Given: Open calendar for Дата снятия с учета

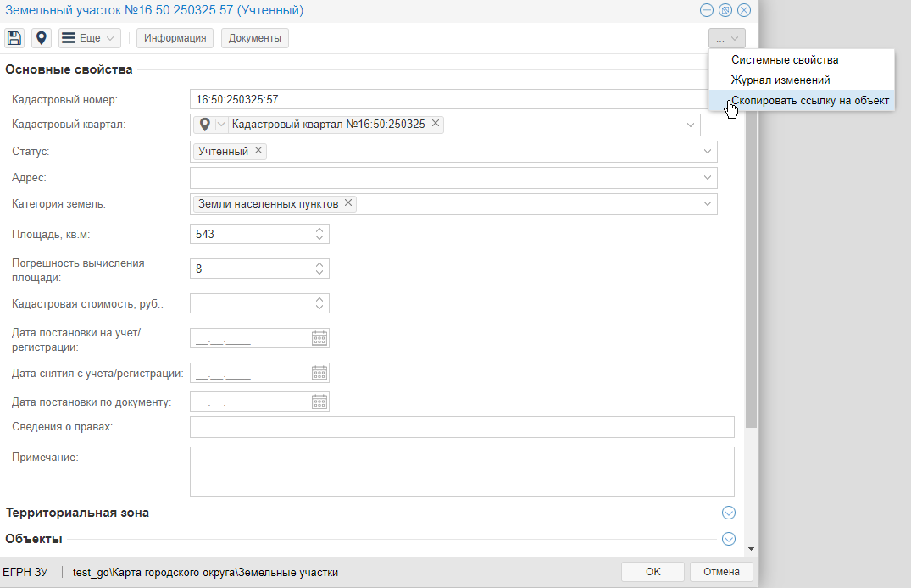Looking at the screenshot, I should point(319,373).
